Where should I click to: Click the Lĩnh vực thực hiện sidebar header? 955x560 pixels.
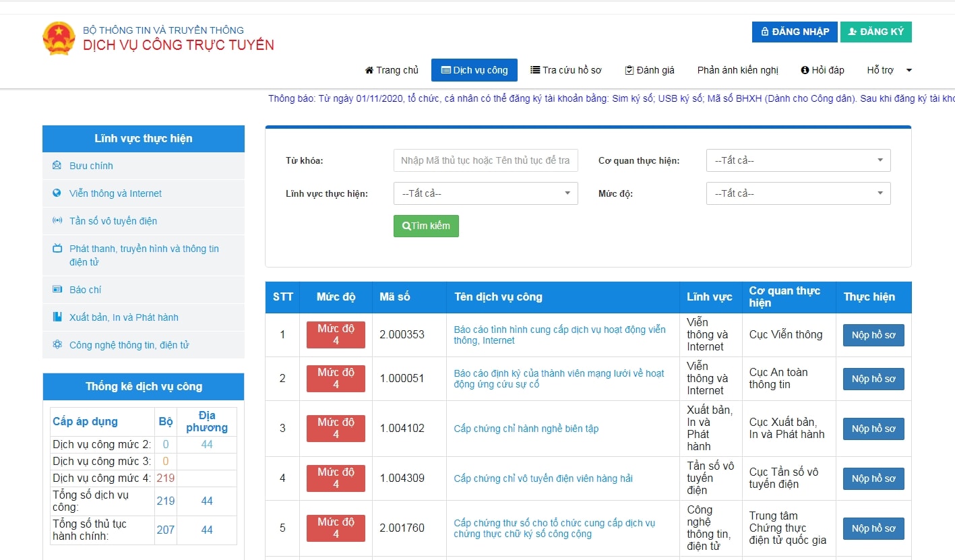(x=144, y=139)
